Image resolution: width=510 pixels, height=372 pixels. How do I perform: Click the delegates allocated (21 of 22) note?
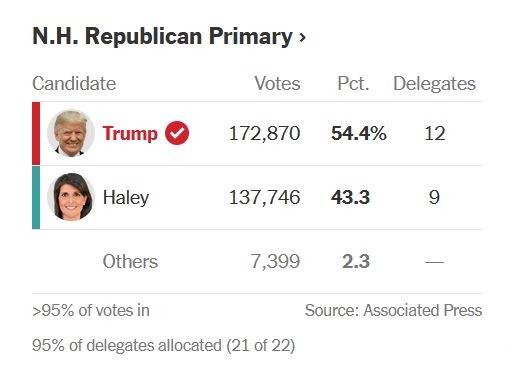(164, 345)
